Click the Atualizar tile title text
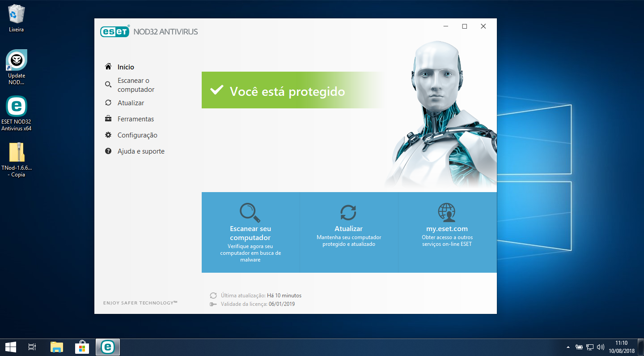 tap(349, 228)
